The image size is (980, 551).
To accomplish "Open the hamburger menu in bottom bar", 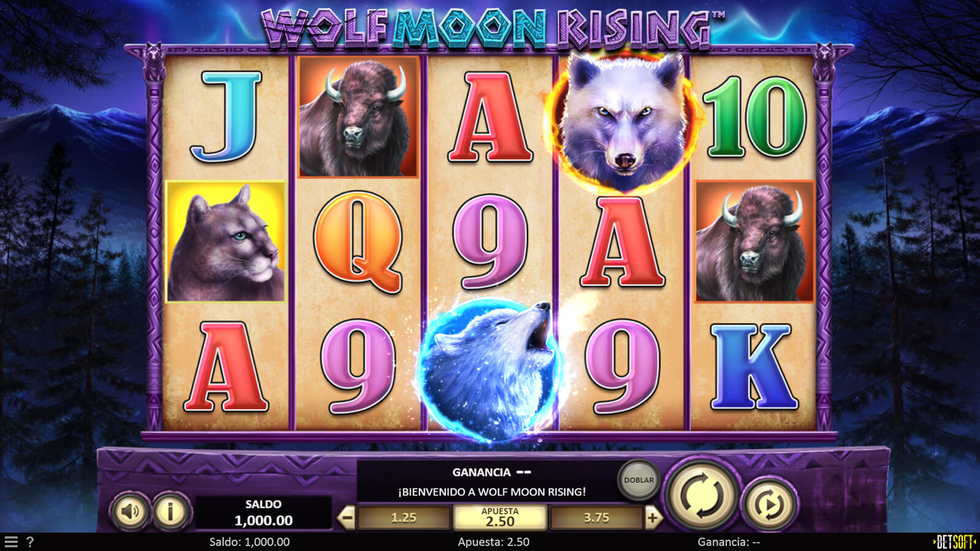I will click(11, 542).
